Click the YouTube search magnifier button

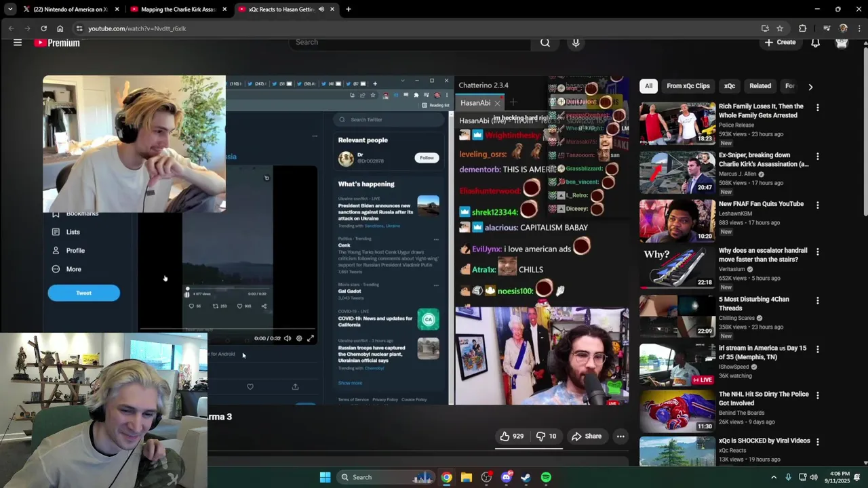pyautogui.click(x=545, y=43)
